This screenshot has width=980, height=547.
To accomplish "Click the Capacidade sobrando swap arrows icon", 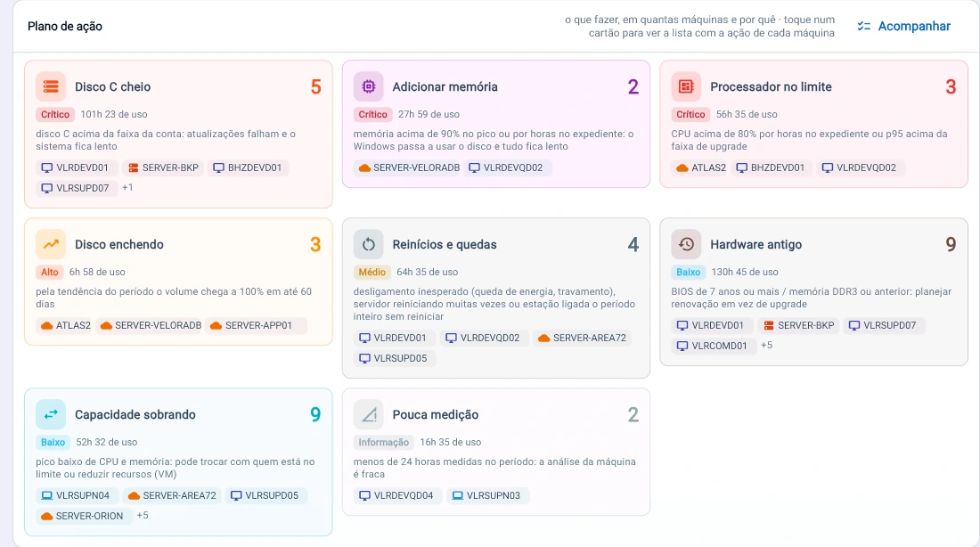I will click(51, 414).
